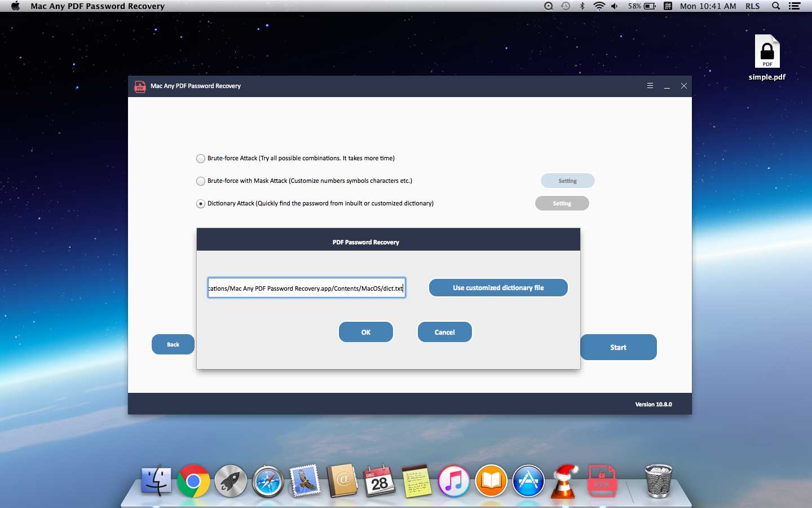Select Brute-force Attack radio option

201,159
